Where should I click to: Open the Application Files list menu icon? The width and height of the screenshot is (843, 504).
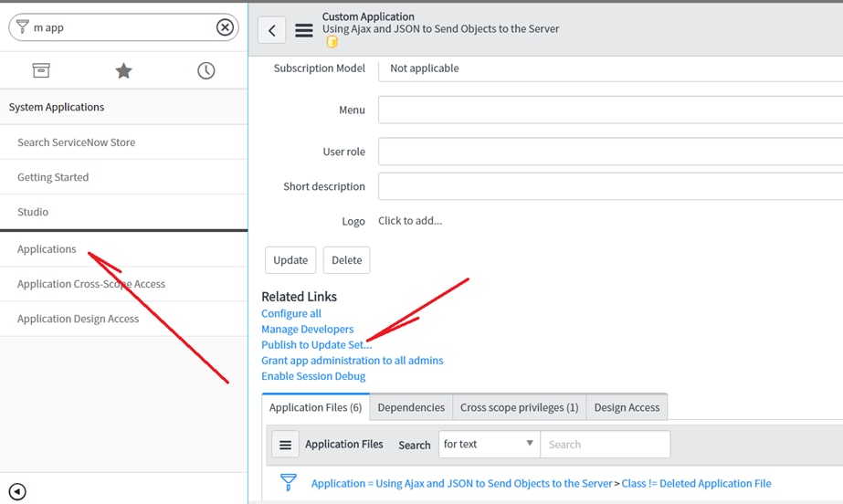pos(285,445)
